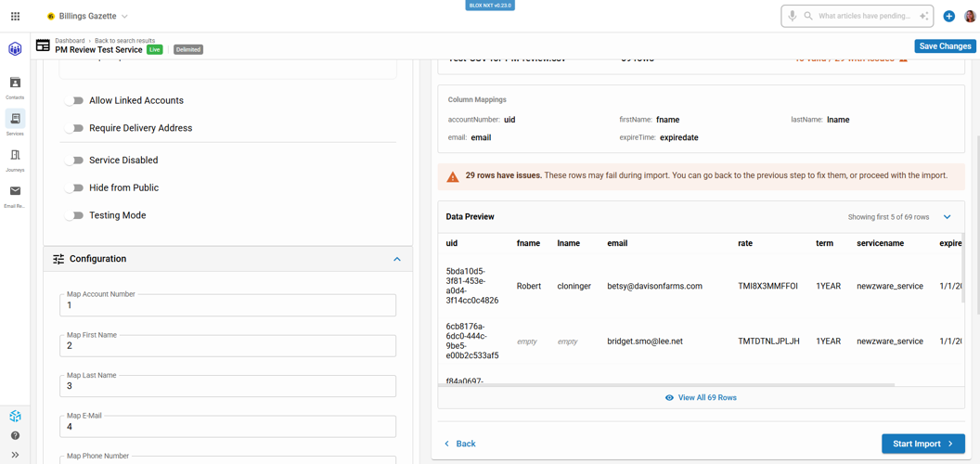Click the orange warning triangle icon
980x464 pixels.
(x=453, y=177)
